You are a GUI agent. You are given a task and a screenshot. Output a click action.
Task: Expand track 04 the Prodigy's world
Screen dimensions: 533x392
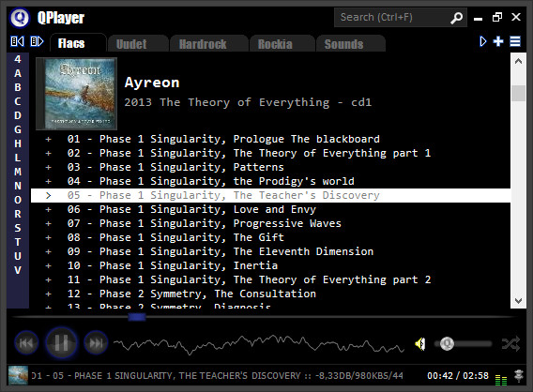[x=49, y=181]
